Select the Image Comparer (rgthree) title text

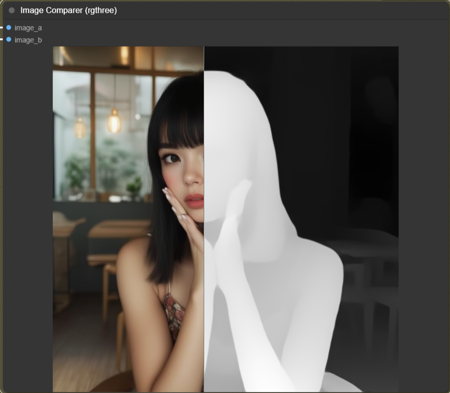(69, 10)
